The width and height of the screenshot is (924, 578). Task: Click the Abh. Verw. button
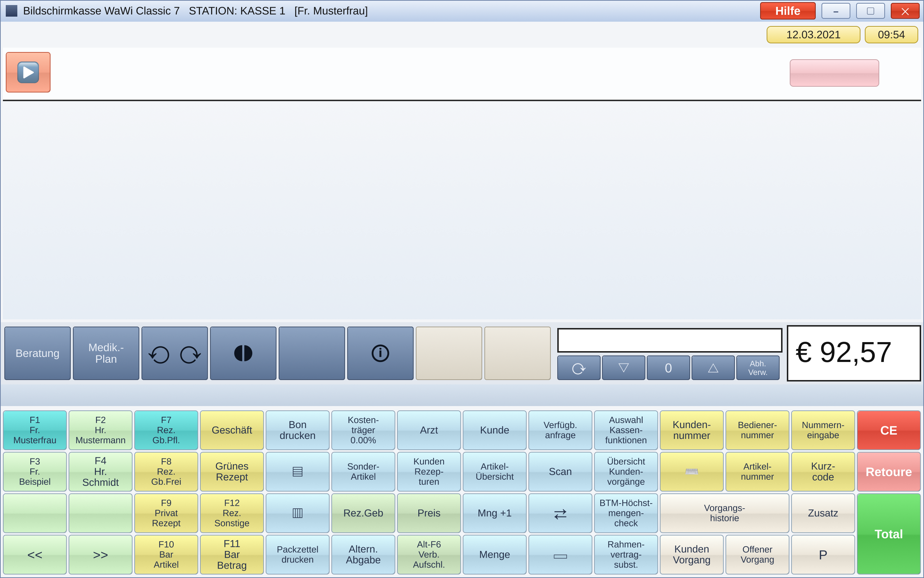[758, 368]
